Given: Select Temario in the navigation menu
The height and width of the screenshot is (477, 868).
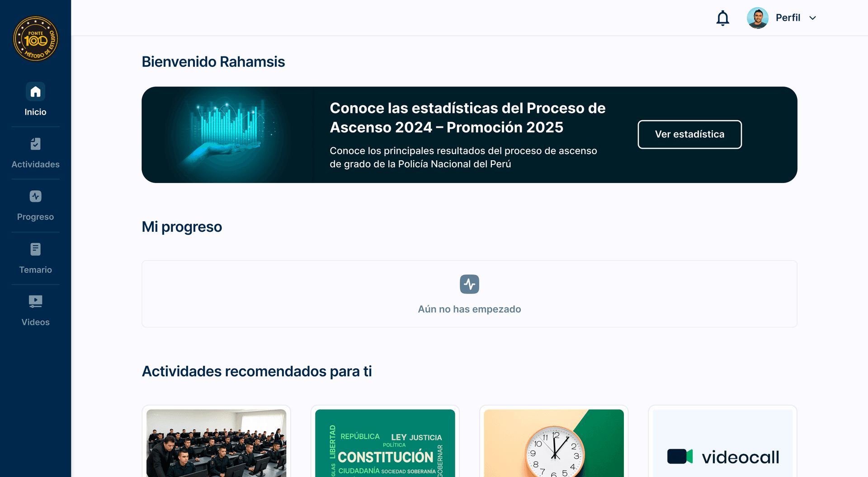Looking at the screenshot, I should (x=35, y=270).
